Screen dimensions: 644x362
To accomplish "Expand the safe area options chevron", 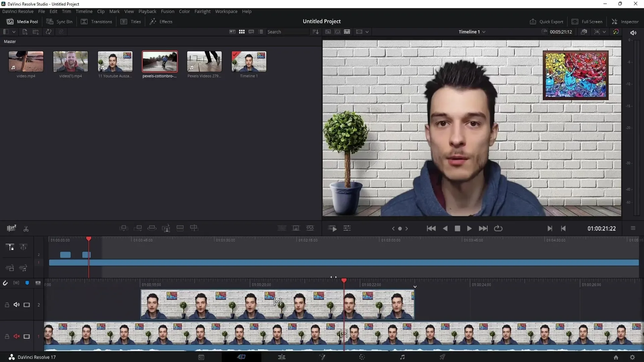I will (x=367, y=32).
